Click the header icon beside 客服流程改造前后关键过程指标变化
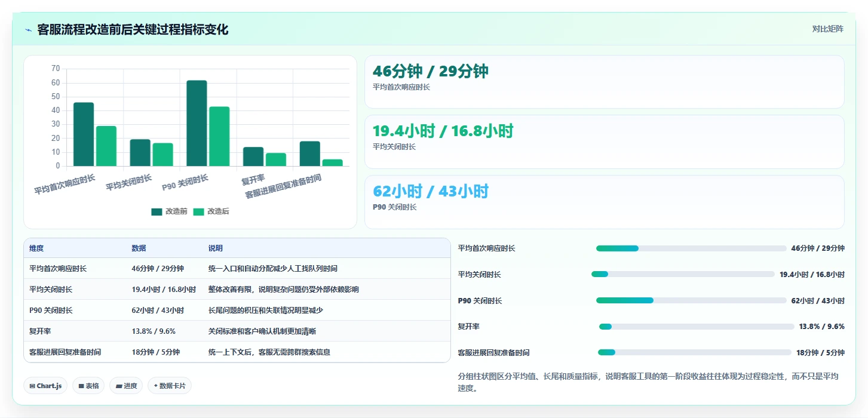The image size is (868, 418). (x=28, y=30)
